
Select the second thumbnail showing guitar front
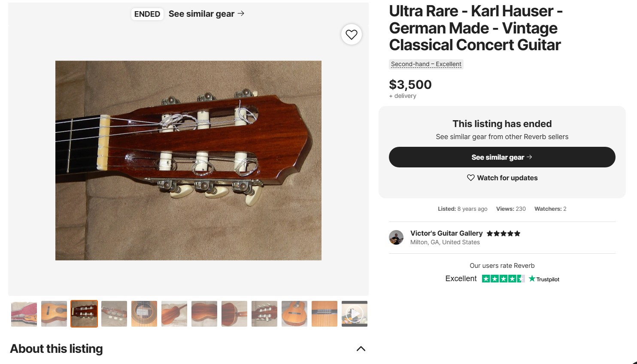[x=54, y=314]
